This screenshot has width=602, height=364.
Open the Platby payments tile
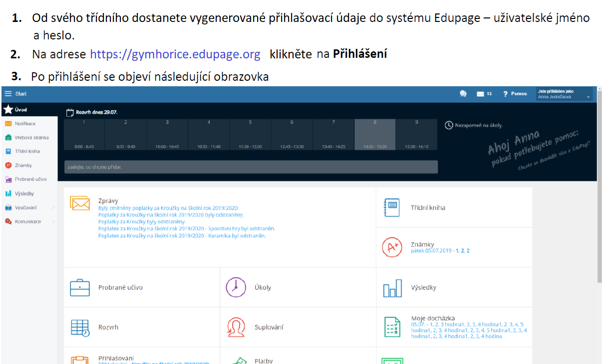(298, 356)
